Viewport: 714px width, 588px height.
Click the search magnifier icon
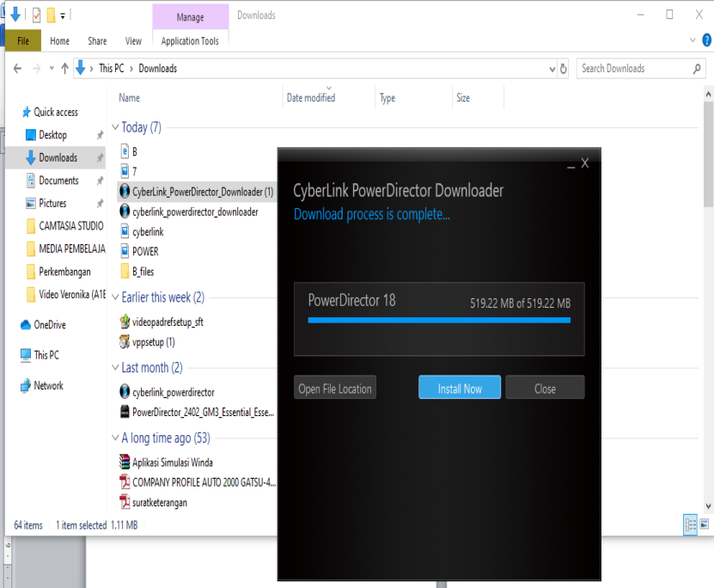pyautogui.click(x=697, y=69)
